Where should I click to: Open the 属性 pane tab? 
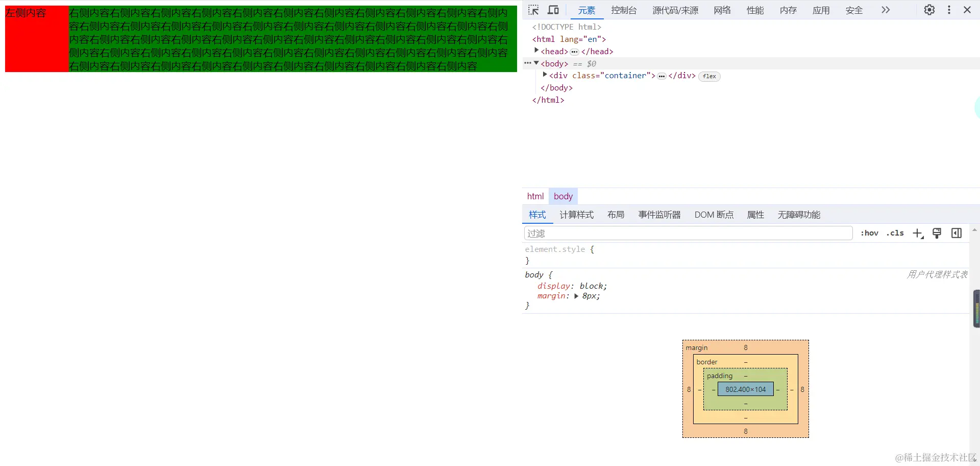pyautogui.click(x=755, y=215)
